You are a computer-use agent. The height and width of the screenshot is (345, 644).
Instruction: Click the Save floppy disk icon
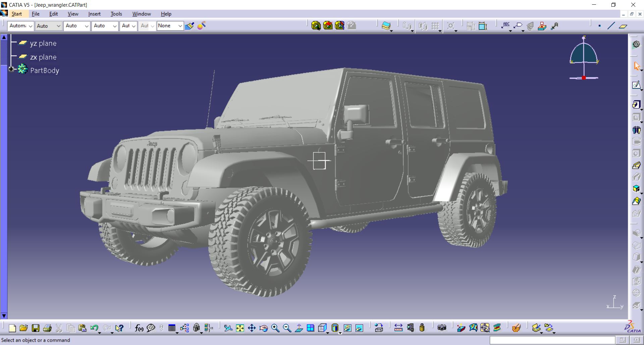point(36,328)
